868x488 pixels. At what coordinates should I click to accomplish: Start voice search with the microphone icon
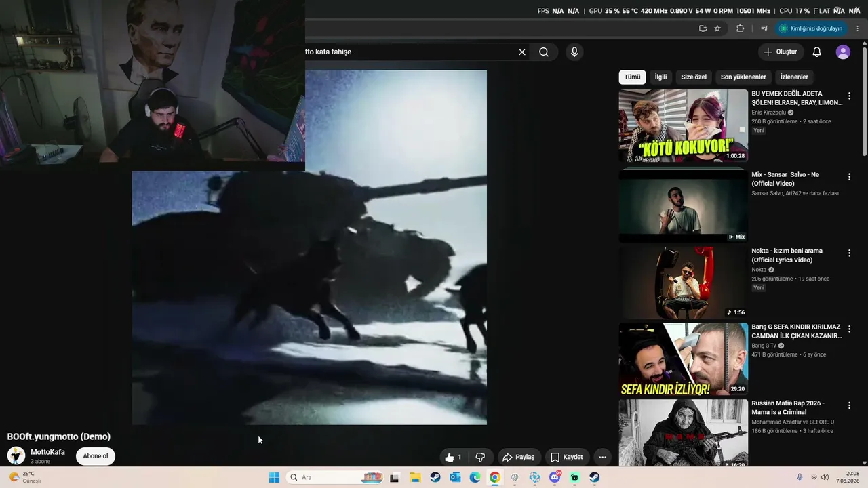click(574, 52)
